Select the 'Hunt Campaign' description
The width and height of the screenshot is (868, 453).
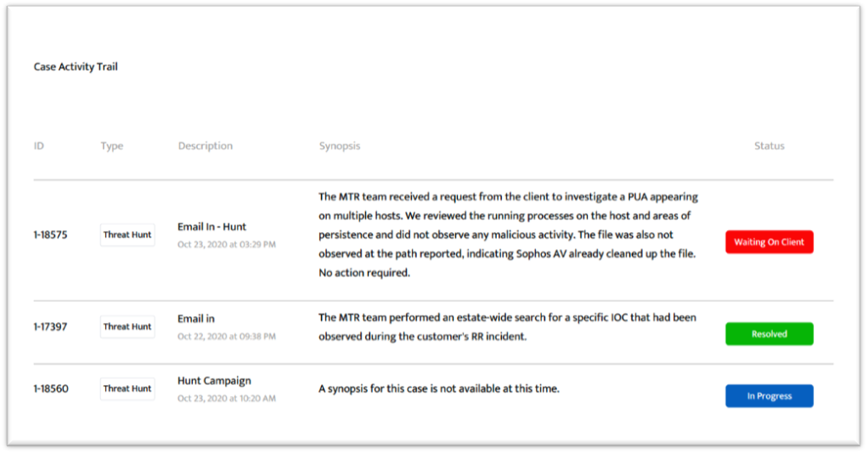point(214,381)
